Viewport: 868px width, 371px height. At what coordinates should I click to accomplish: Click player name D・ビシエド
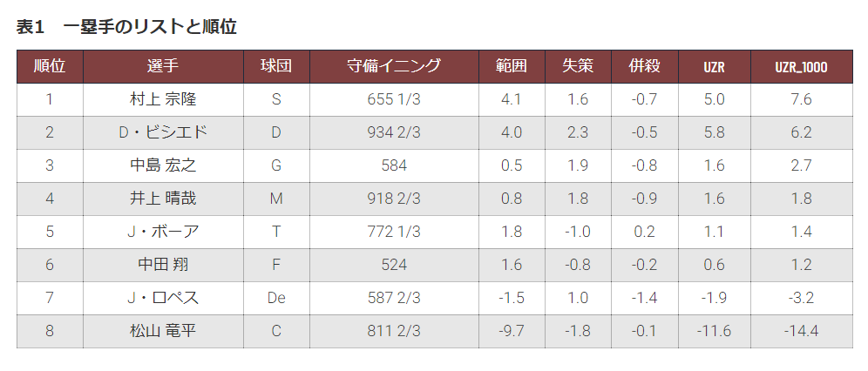point(163,132)
